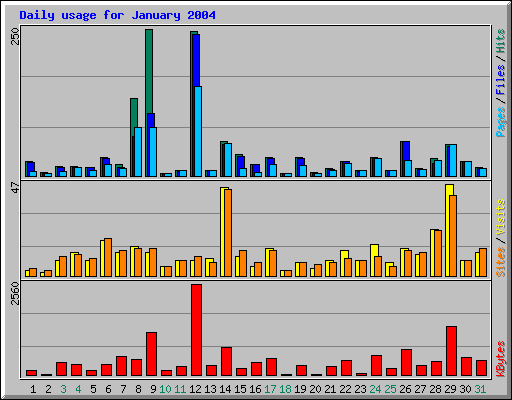Select the orange sites bar for day 6

pos(108,257)
